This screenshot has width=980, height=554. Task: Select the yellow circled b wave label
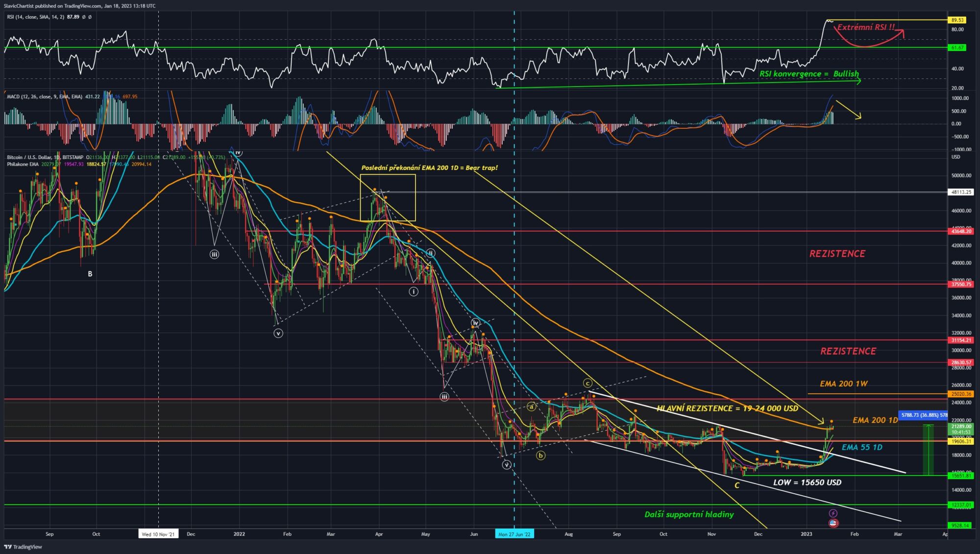pos(540,456)
